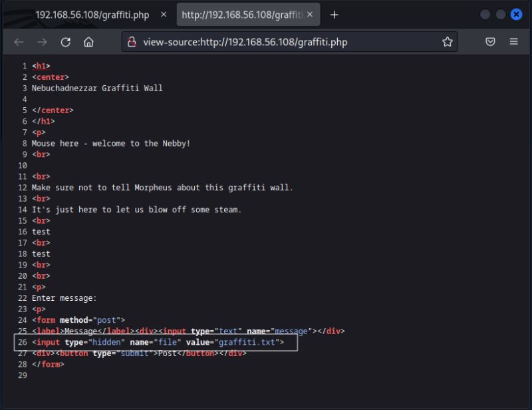
Task: Bookmark this page using the star icon
Action: point(448,41)
